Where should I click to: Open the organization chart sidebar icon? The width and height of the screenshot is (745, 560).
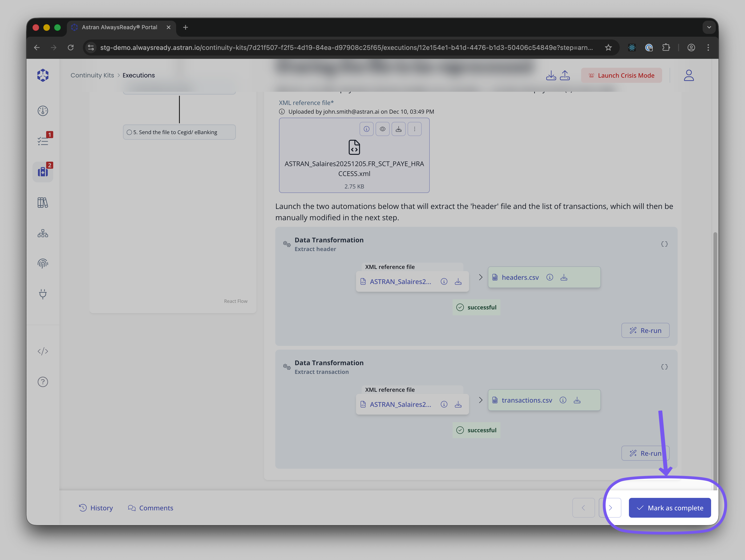43,233
